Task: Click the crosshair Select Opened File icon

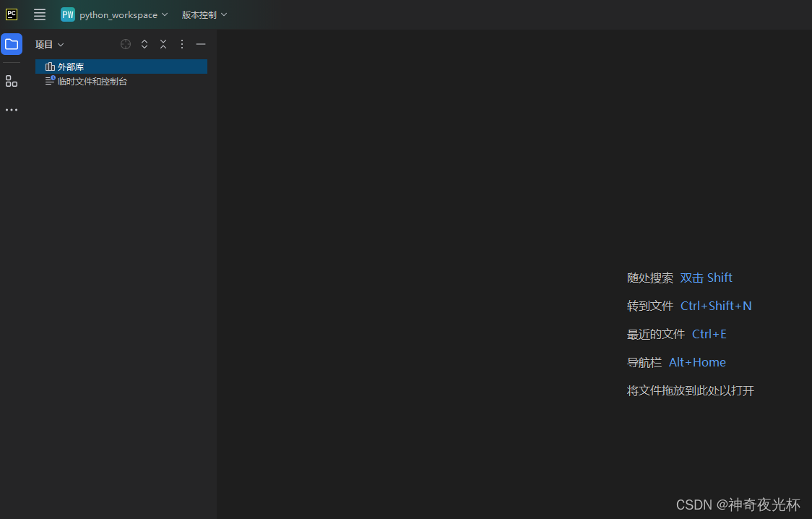Action: (x=126, y=44)
